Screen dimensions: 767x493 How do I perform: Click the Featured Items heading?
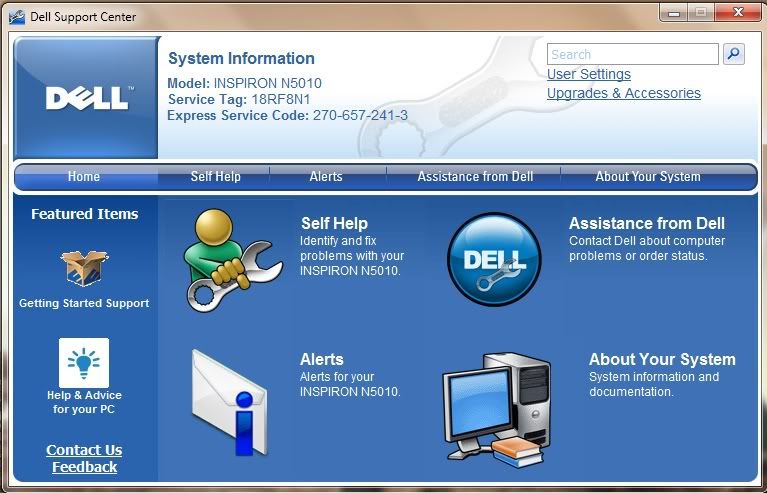tap(85, 214)
